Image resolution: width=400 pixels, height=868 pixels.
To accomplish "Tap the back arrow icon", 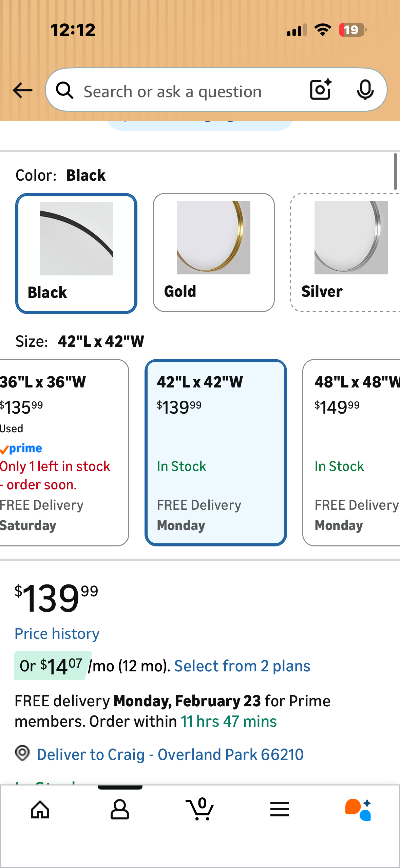I will pyautogui.click(x=22, y=90).
